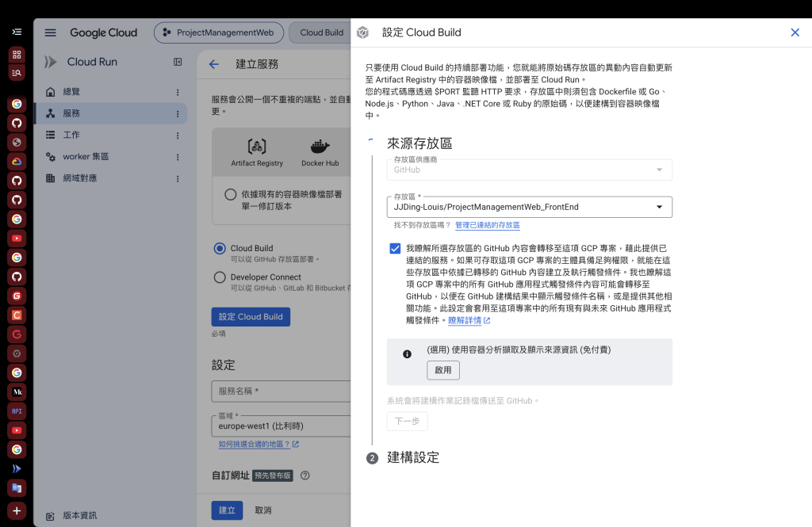Open the 存放區 repository dropdown
The height and width of the screenshot is (527, 812).
point(529,207)
